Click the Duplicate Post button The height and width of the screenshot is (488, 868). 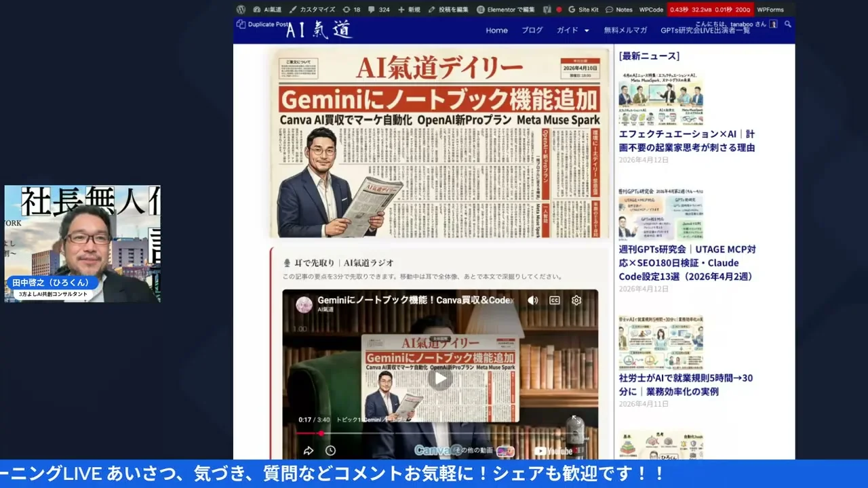pos(263,23)
